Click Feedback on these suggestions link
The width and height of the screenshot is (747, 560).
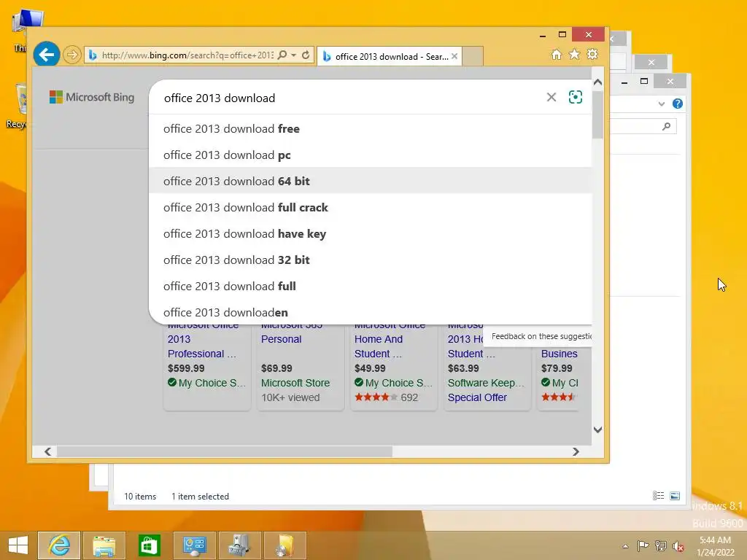click(541, 336)
